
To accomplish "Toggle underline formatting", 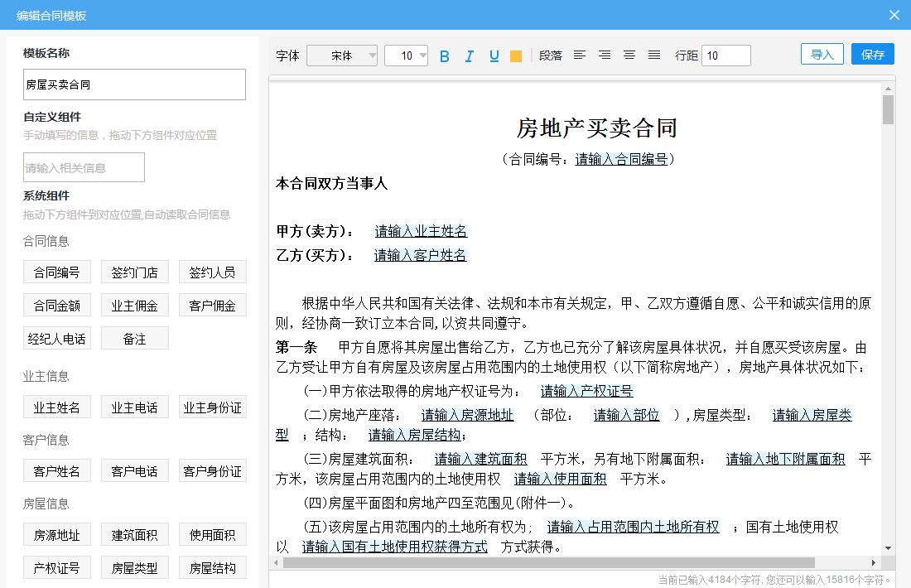I will click(x=494, y=55).
